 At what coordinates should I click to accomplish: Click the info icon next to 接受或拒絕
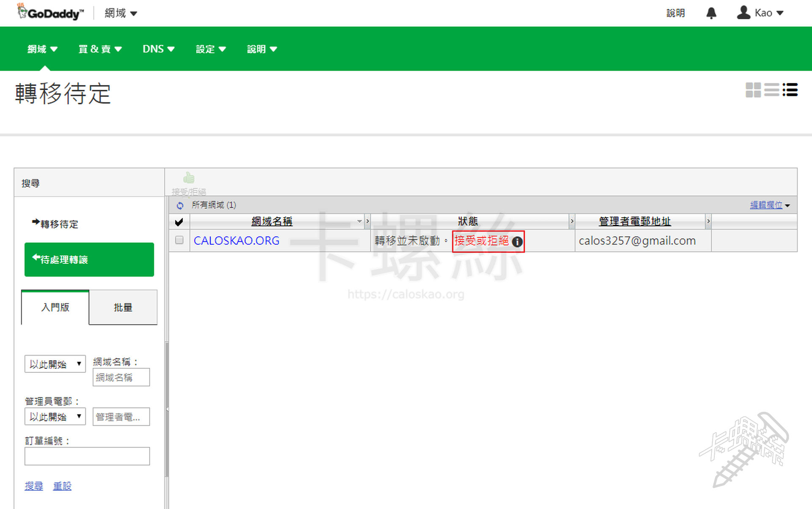point(517,242)
